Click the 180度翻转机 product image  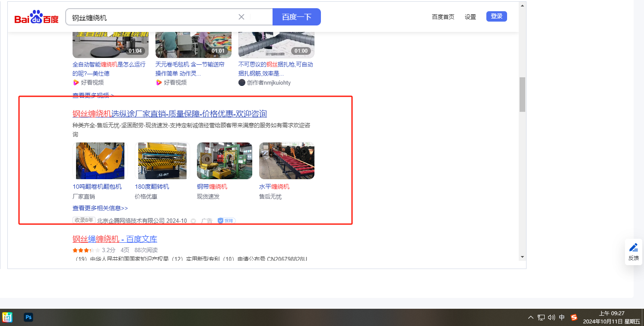pyautogui.click(x=162, y=161)
